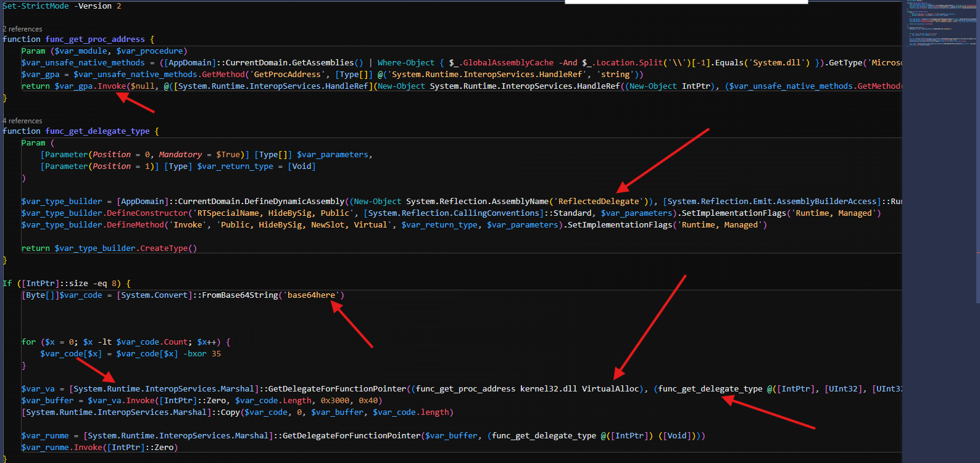Click the -bxor operator

(195, 353)
